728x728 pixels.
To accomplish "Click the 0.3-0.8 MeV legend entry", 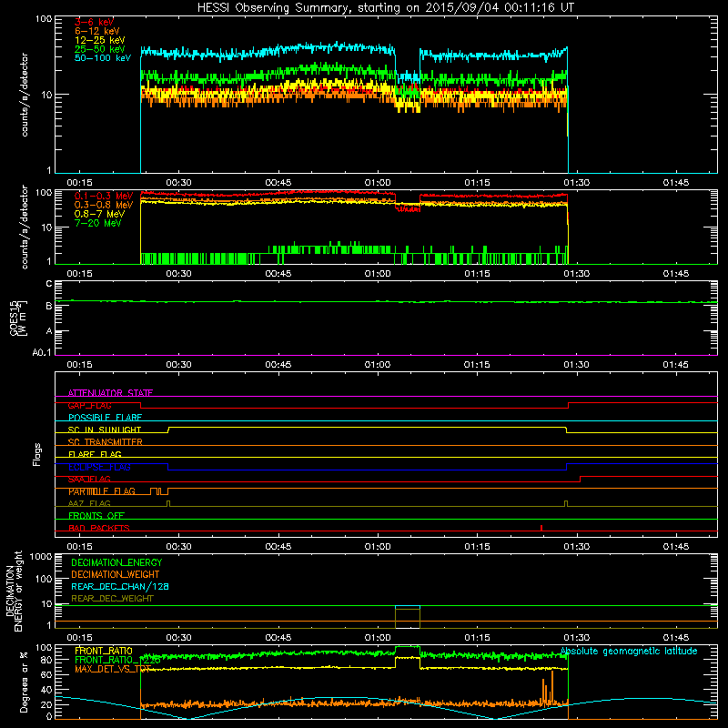I will coord(104,205).
